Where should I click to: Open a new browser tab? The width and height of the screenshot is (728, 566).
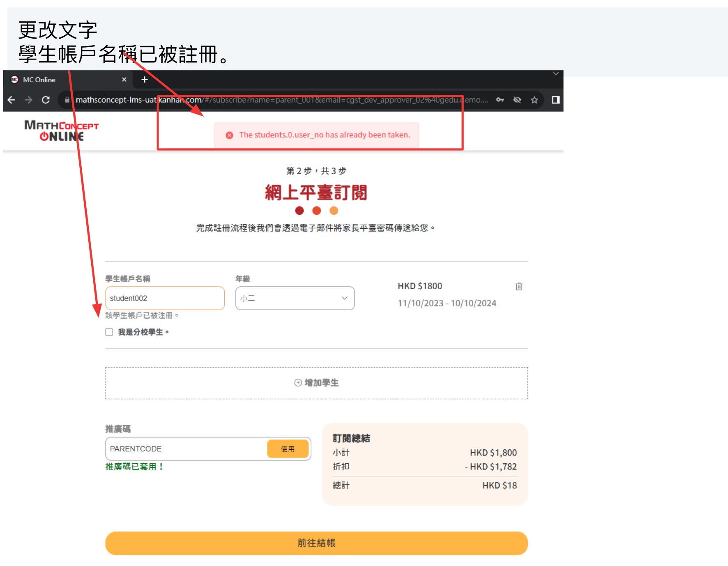(x=145, y=80)
